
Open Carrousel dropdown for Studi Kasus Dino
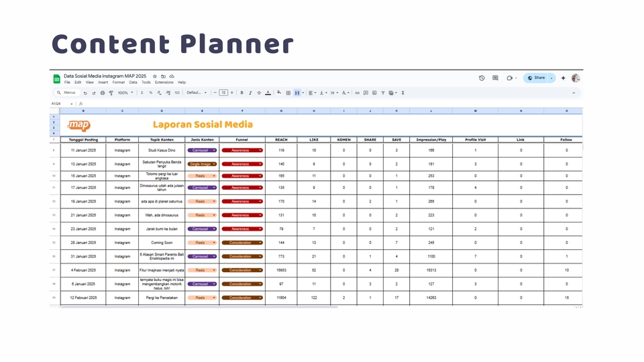point(202,150)
